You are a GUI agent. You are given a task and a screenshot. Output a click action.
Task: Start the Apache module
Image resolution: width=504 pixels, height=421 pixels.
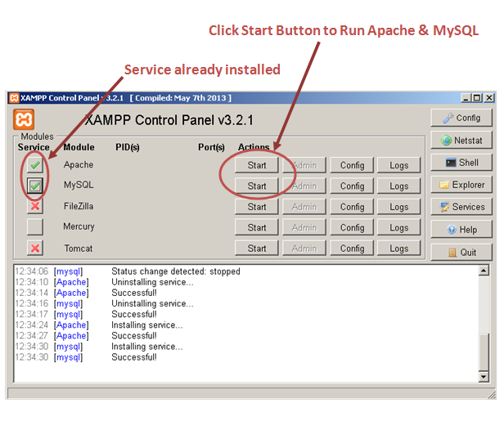pyautogui.click(x=257, y=165)
